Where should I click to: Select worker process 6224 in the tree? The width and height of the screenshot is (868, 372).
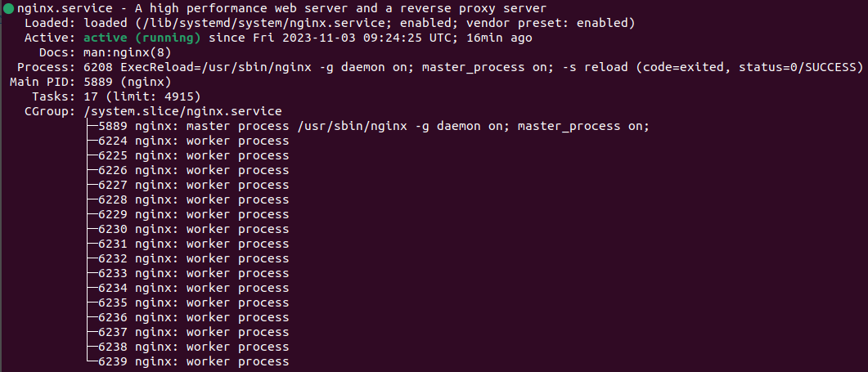[193, 141]
